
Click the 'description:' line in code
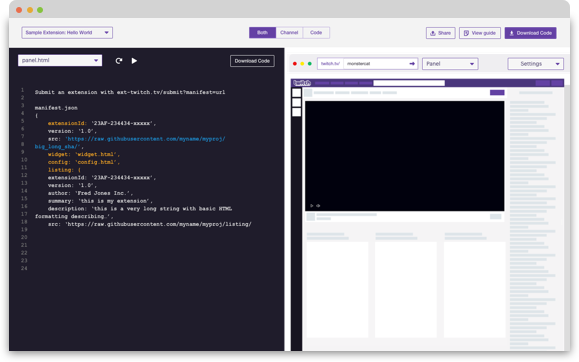[140, 209]
